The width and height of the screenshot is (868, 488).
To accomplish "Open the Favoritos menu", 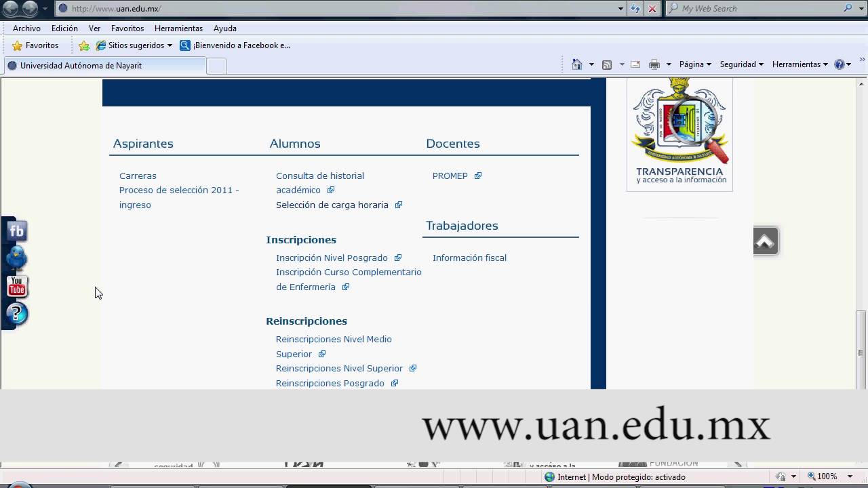I will (x=127, y=28).
